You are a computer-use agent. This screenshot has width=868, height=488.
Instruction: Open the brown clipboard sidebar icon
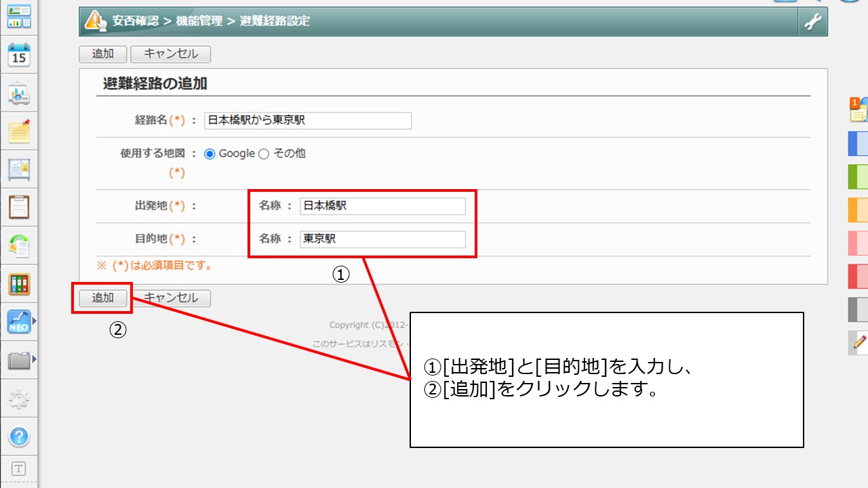click(x=19, y=207)
